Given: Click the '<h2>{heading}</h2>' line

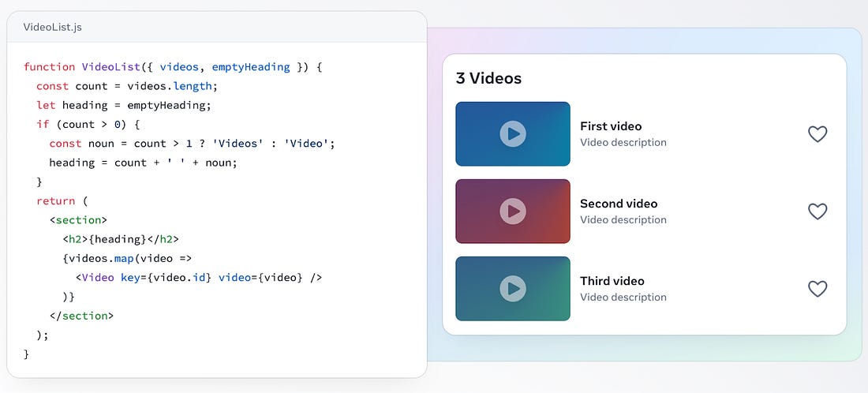Looking at the screenshot, I should coord(121,239).
